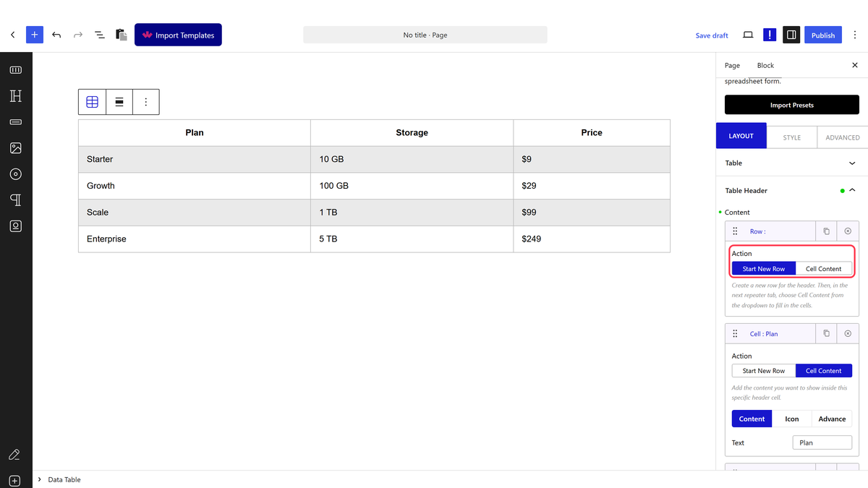
Task: Open the ADVANCED tab
Action: pyautogui.click(x=843, y=137)
